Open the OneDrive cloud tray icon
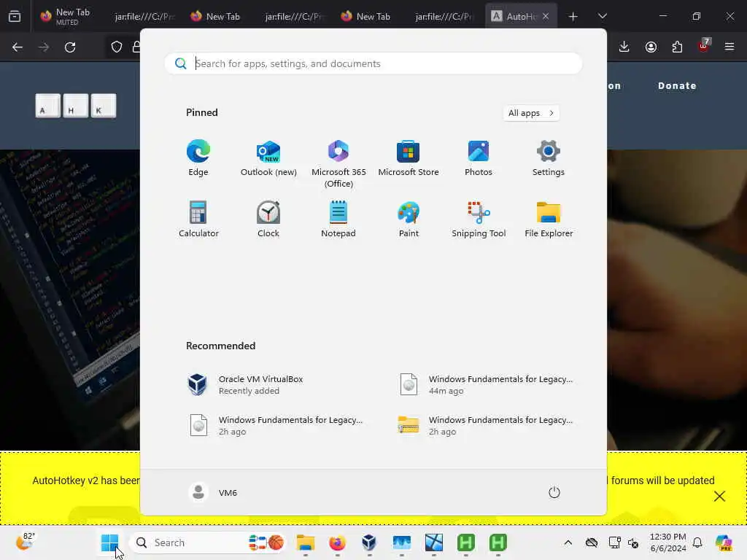747x560 pixels. click(x=591, y=542)
